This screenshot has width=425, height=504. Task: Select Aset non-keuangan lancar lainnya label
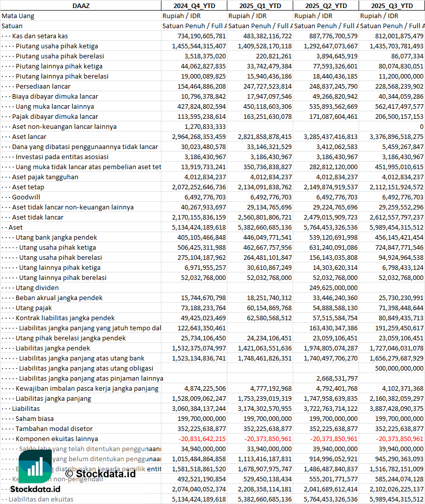click(64, 127)
